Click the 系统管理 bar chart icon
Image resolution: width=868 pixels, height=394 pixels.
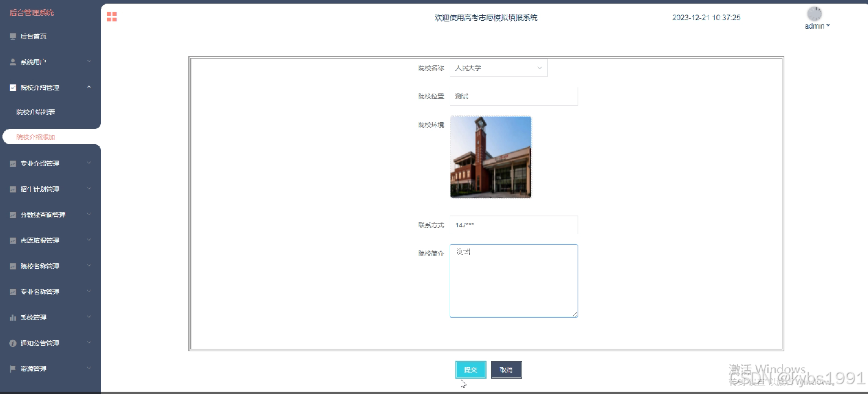[x=13, y=318]
